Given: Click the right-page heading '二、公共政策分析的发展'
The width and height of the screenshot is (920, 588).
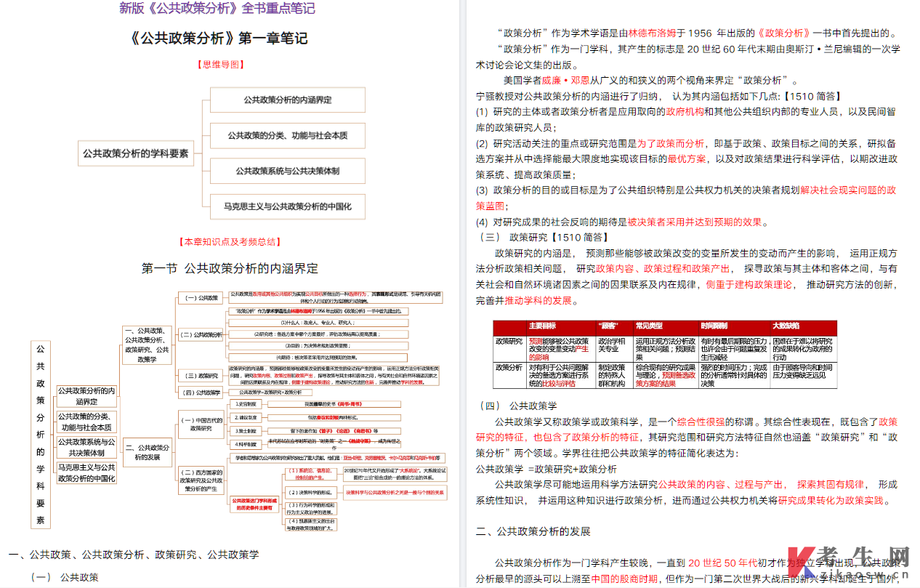Looking at the screenshot, I should tap(533, 532).
